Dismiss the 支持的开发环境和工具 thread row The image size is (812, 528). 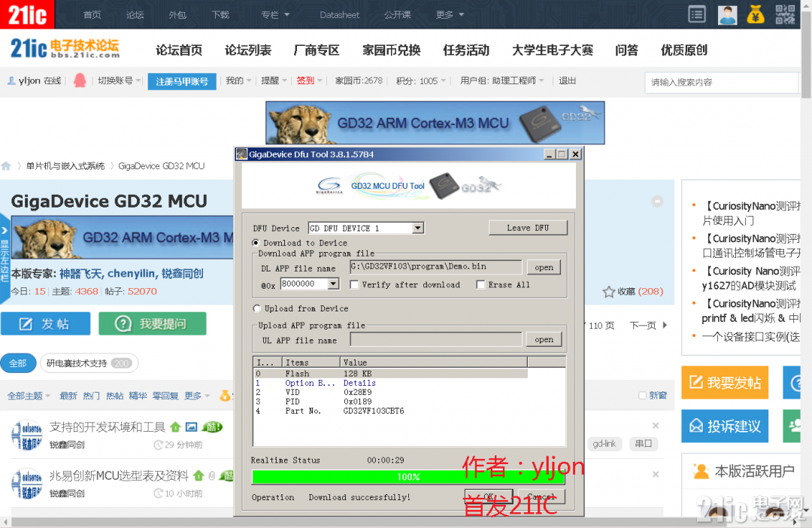656,426
